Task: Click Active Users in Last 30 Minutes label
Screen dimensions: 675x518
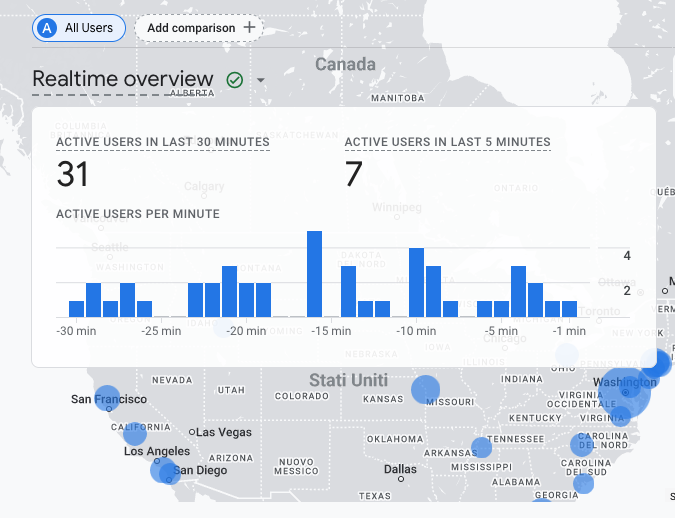Action: [x=163, y=142]
